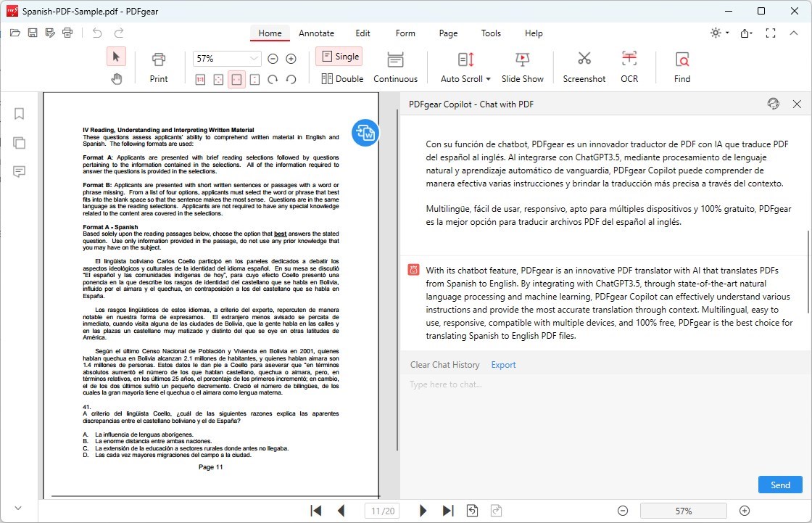This screenshot has height=523, width=812.
Task: Open Auto Scroll dropdown arrow
Action: click(488, 79)
